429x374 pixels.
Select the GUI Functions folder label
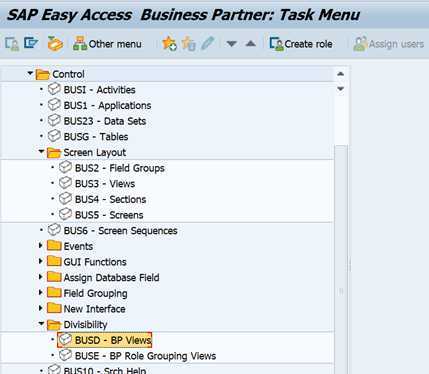tap(95, 262)
